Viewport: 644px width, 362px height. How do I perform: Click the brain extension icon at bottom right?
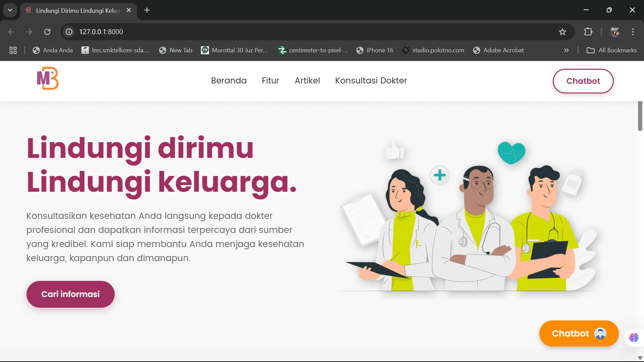coord(634,337)
